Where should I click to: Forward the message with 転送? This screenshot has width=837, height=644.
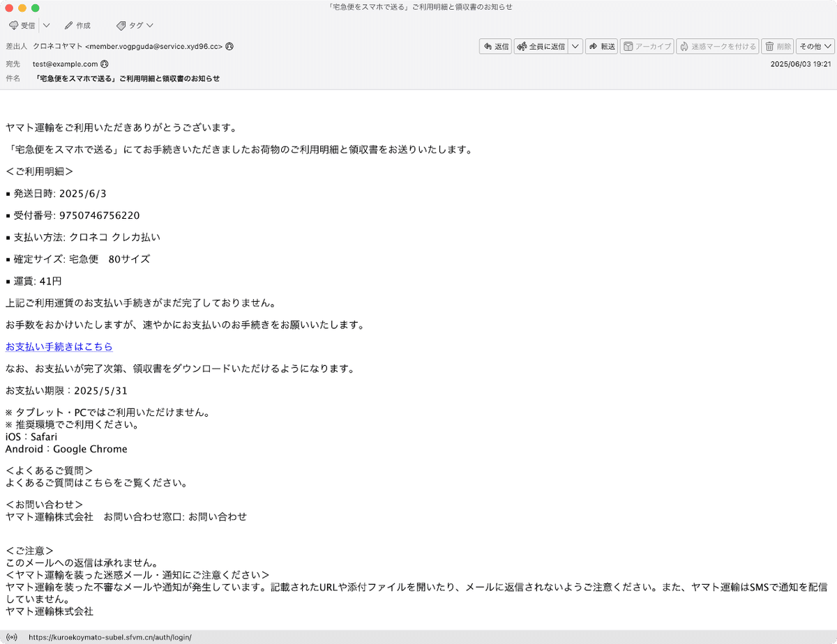click(601, 47)
